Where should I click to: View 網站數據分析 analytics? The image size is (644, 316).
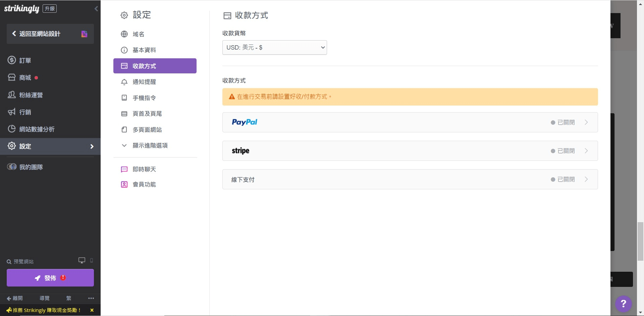(x=36, y=129)
